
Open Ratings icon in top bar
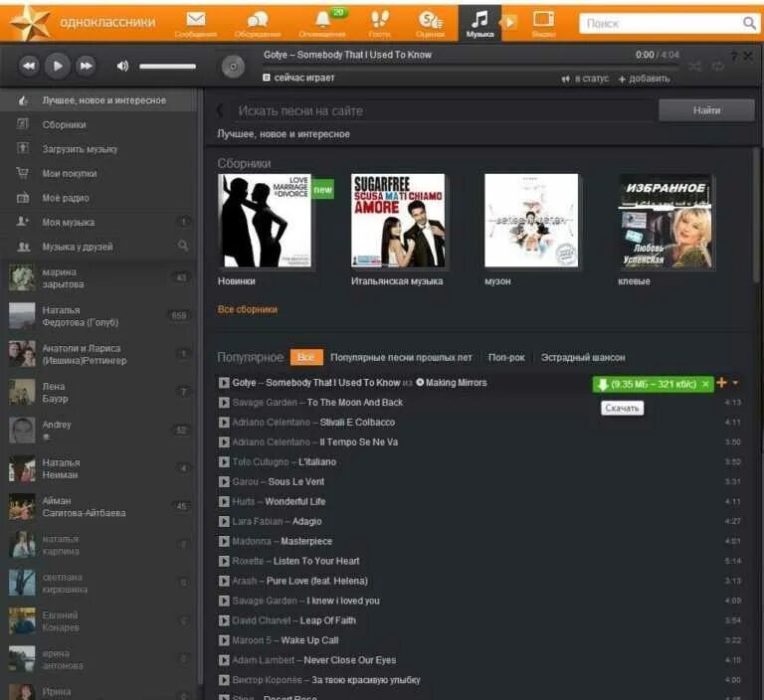[x=430, y=24]
